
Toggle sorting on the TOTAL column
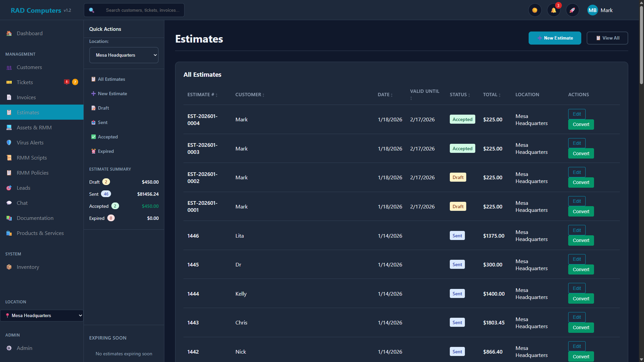491,95
